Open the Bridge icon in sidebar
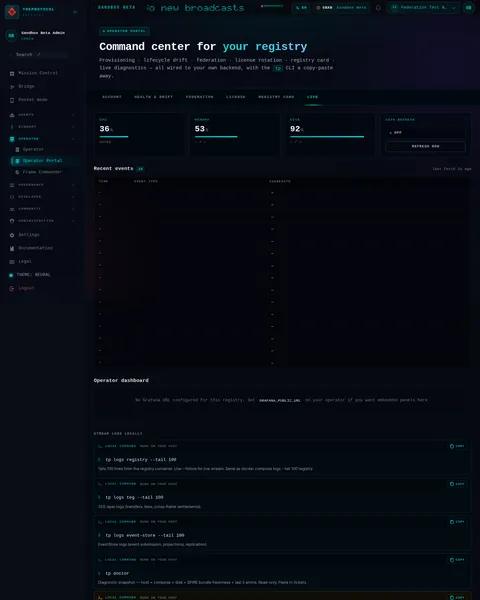Image resolution: width=480 pixels, height=600 pixels. 12,86
